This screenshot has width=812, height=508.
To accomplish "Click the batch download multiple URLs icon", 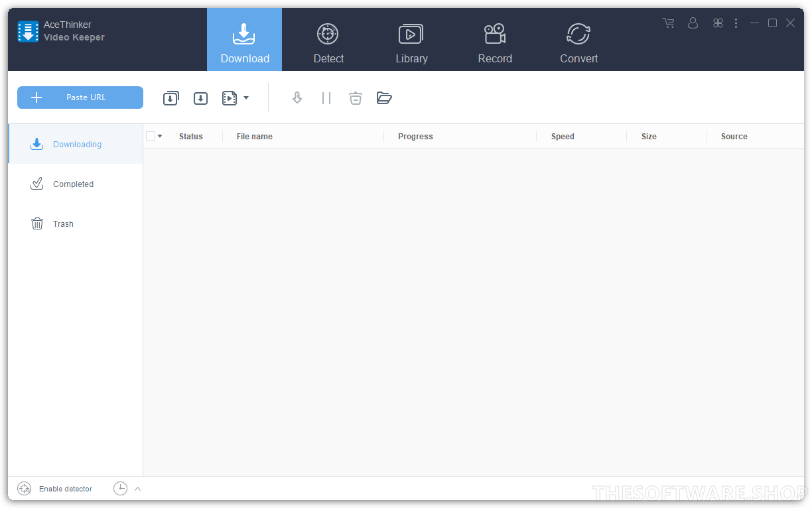I will click(x=171, y=98).
